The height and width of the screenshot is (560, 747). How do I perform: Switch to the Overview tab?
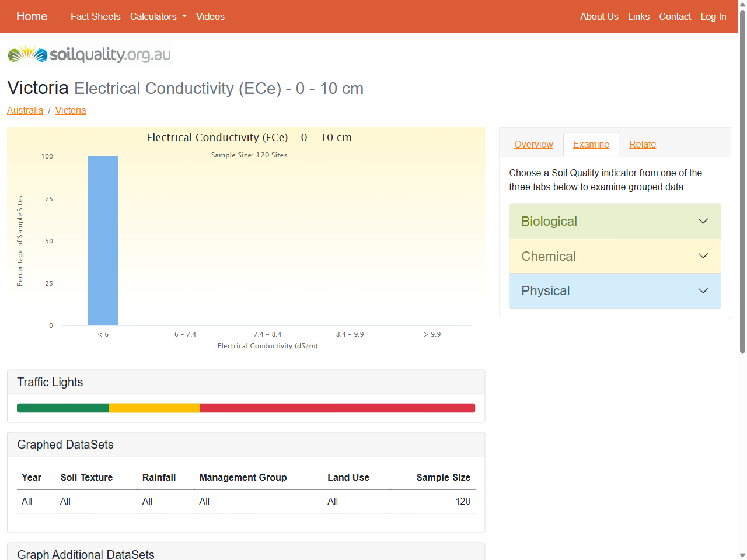tap(532, 144)
